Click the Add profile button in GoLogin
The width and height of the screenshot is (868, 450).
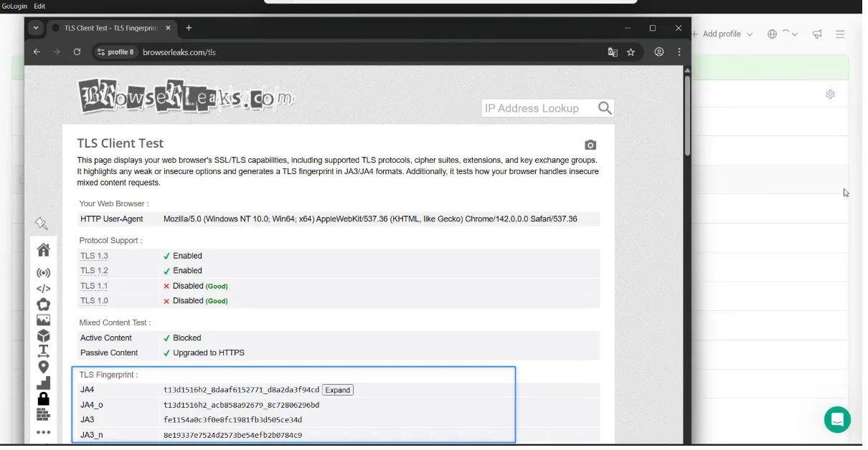point(717,34)
